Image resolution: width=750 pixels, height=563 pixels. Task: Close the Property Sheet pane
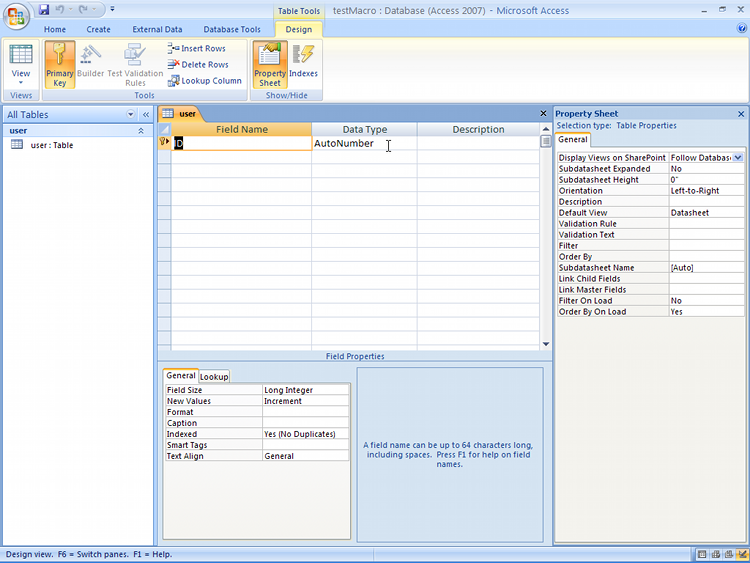tap(741, 114)
